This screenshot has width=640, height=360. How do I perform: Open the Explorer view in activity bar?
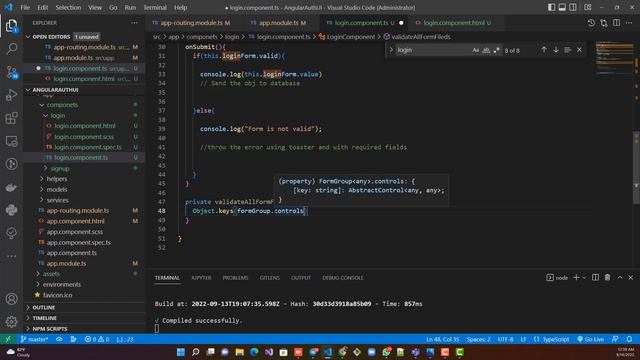coord(11,26)
